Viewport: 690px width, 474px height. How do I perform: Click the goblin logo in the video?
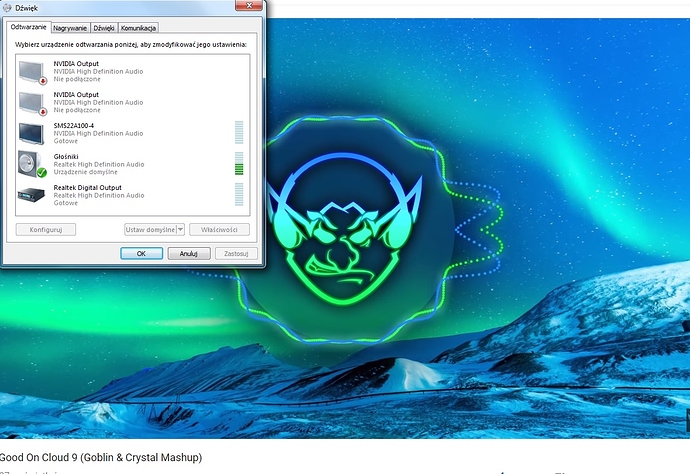(x=344, y=229)
